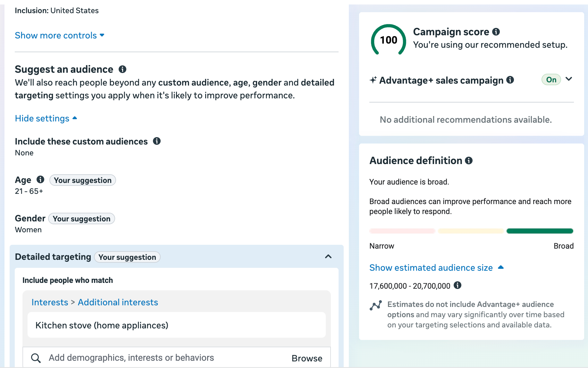The height and width of the screenshot is (371, 588).
Task: Expand Show more controls
Action: click(60, 35)
